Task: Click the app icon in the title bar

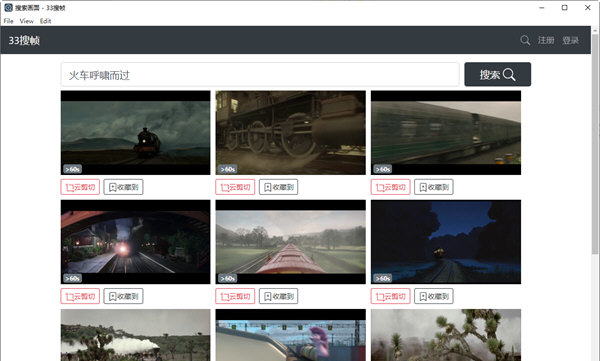Action: click(x=8, y=8)
